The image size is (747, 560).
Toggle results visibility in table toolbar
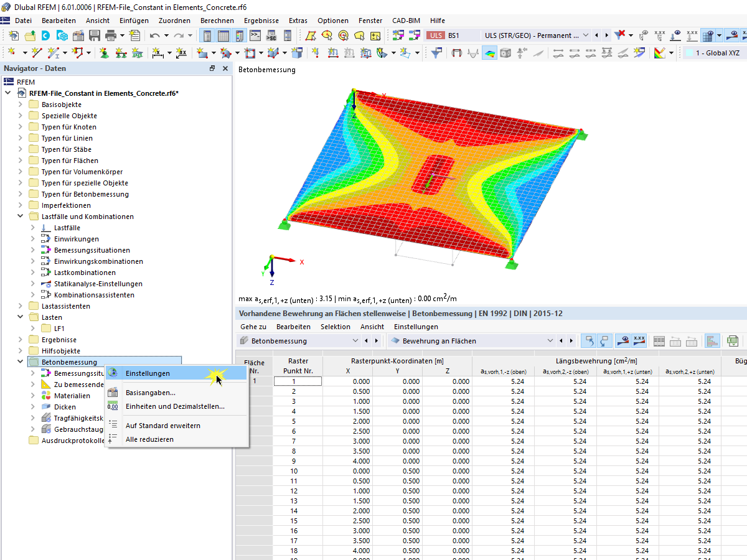point(623,340)
